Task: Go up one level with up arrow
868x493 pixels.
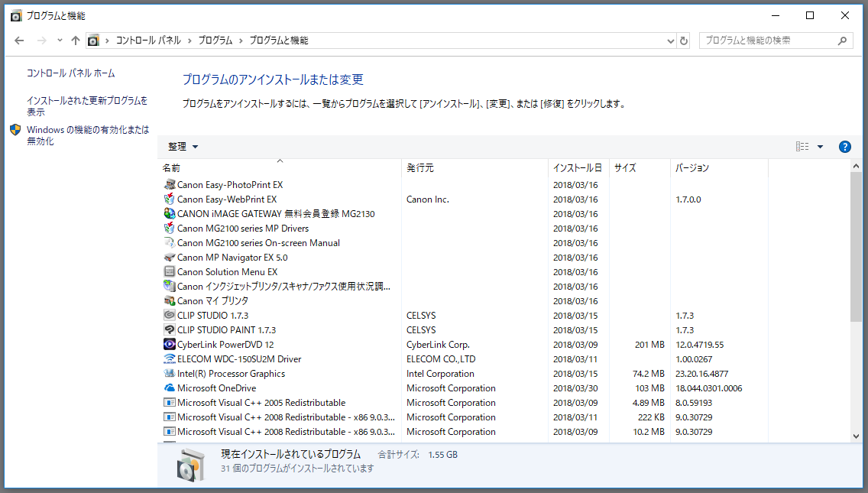Action: click(75, 41)
